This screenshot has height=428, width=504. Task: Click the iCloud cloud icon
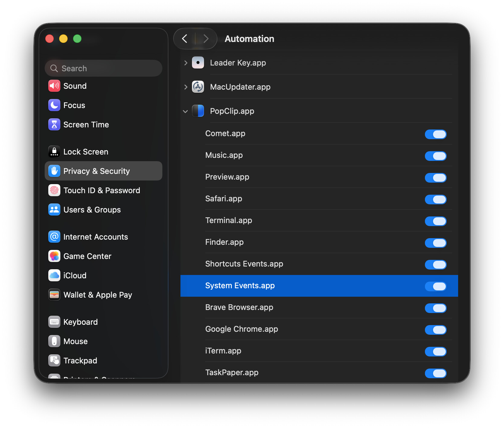pyautogui.click(x=54, y=276)
